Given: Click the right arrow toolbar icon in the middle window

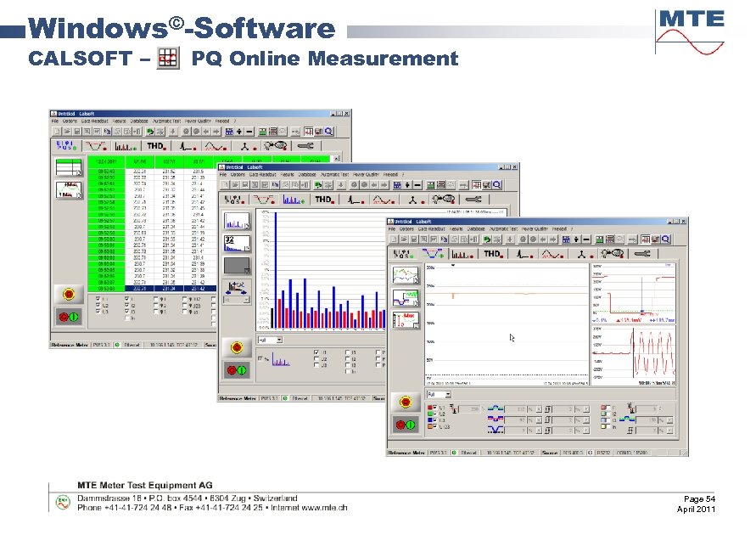Looking at the screenshot, I should 384,185.
